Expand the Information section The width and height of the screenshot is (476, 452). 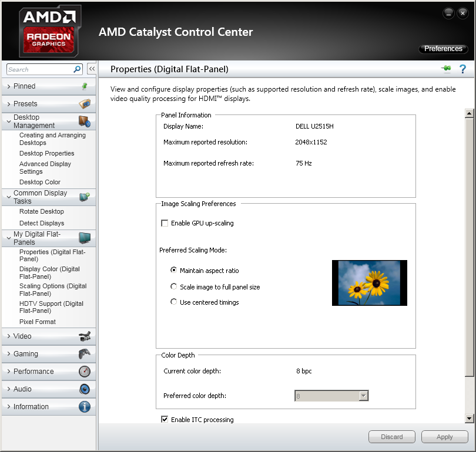9,407
